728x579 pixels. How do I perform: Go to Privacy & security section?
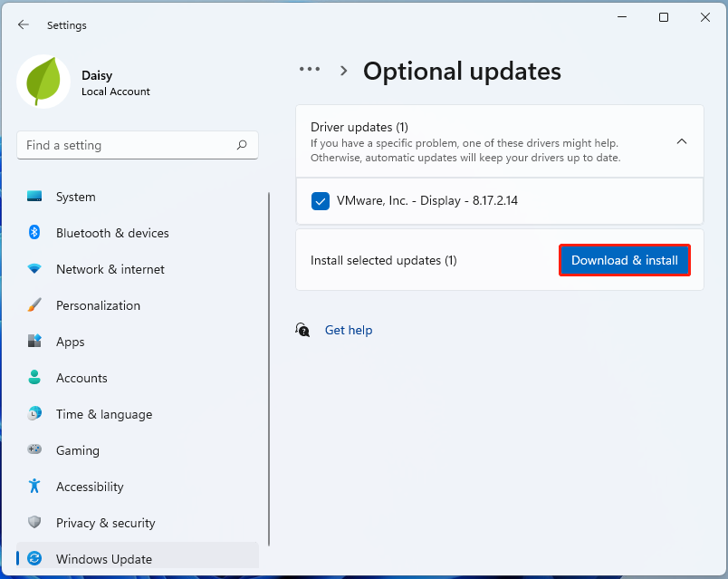[36, 523]
